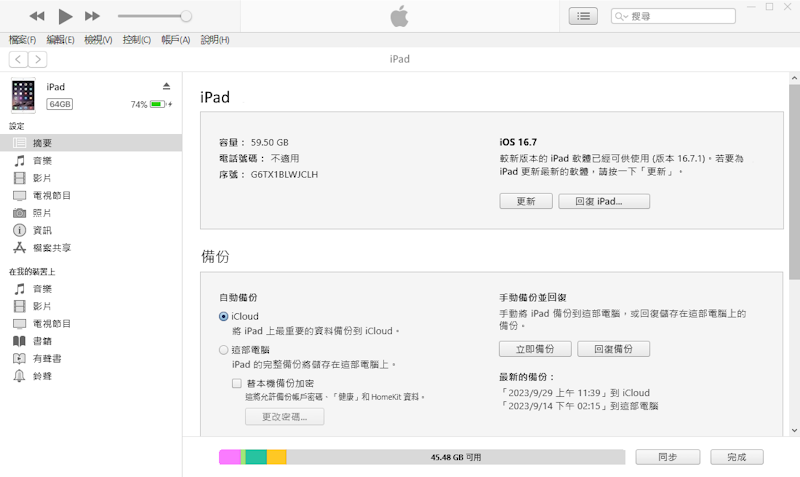Click the green battery icon
Viewport: 800px width, 477px height.
(x=158, y=104)
